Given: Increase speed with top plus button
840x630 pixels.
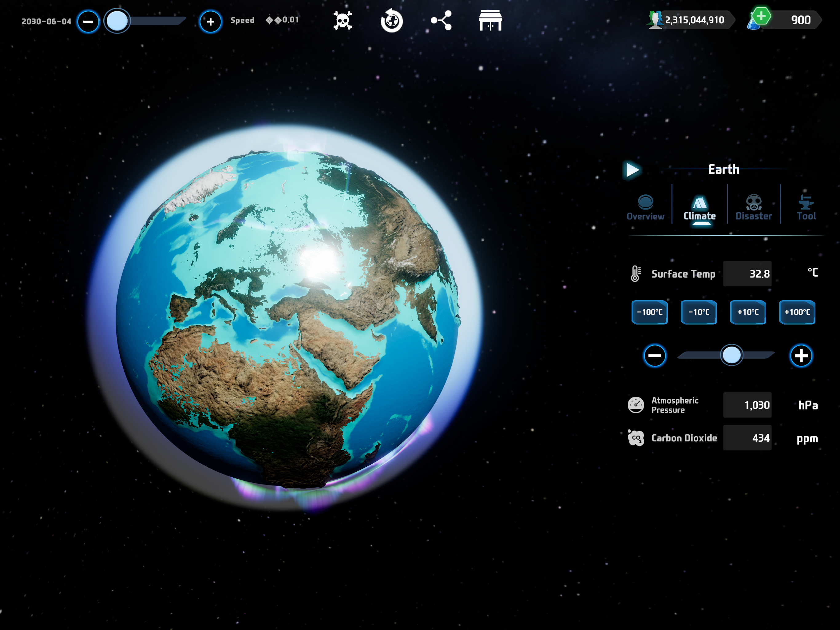Looking at the screenshot, I should [x=210, y=21].
